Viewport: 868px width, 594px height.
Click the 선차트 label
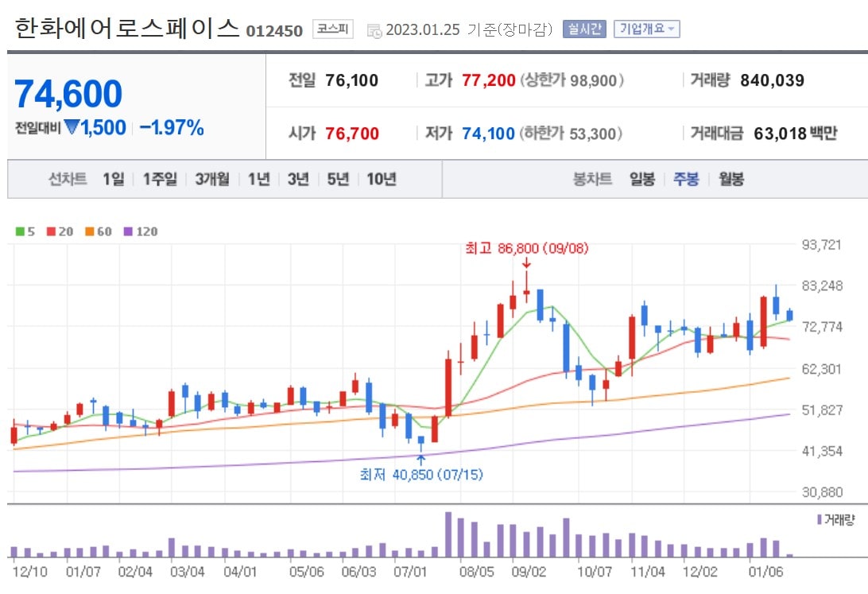pos(68,179)
